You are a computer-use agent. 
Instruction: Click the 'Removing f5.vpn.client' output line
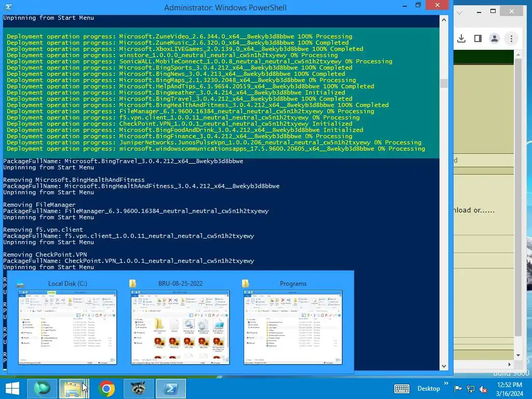[43, 230]
